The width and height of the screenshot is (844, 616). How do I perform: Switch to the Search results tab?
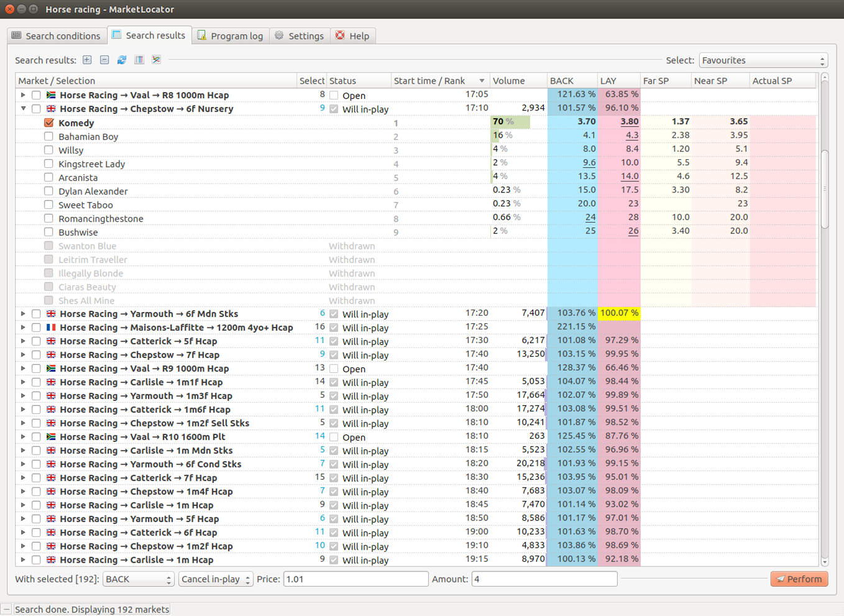pyautogui.click(x=149, y=35)
